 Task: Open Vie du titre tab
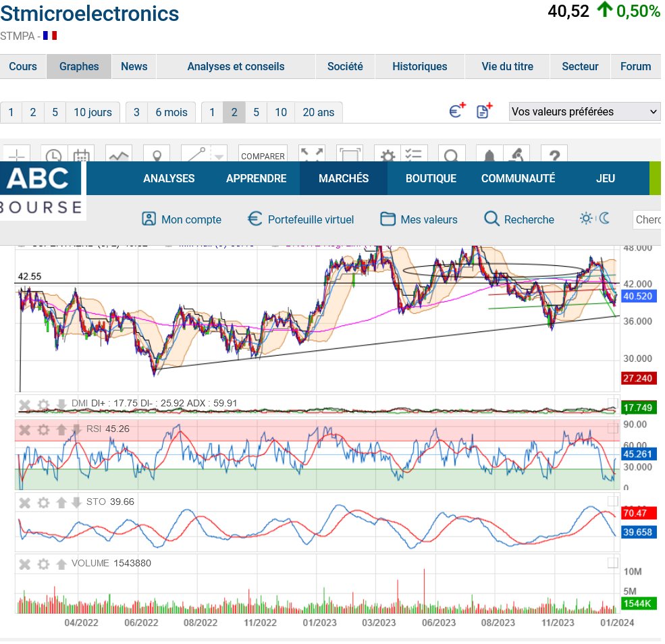pos(507,67)
